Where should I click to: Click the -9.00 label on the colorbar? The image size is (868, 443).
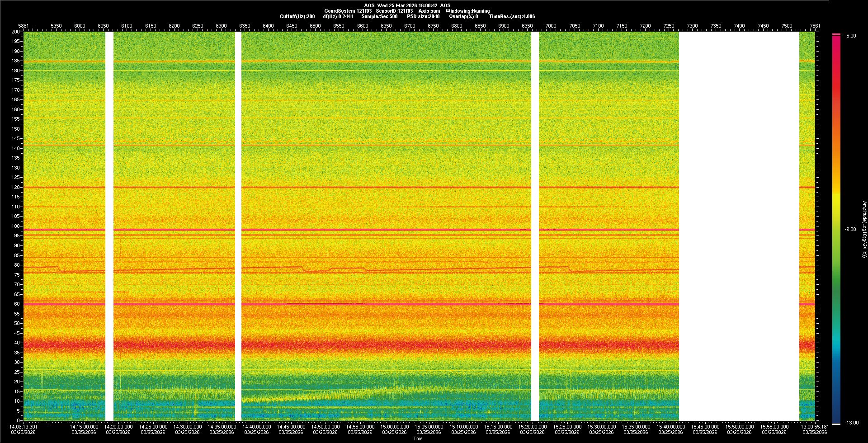pos(850,230)
